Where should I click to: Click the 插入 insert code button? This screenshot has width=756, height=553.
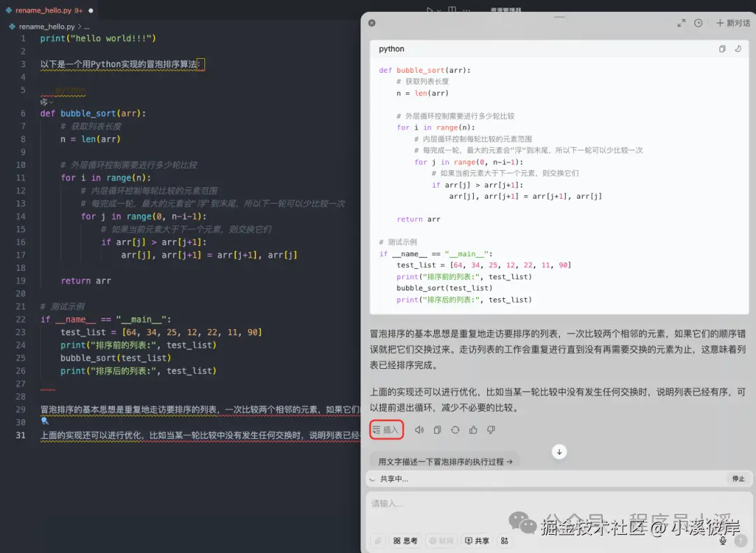click(x=386, y=430)
